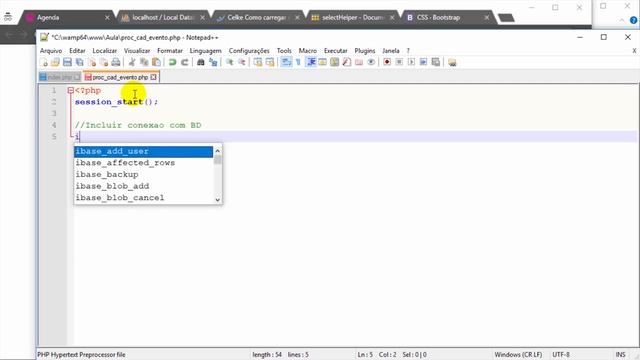This screenshot has height=360, width=640.
Task: Open the Function List panel icon
Action: click(x=347, y=62)
